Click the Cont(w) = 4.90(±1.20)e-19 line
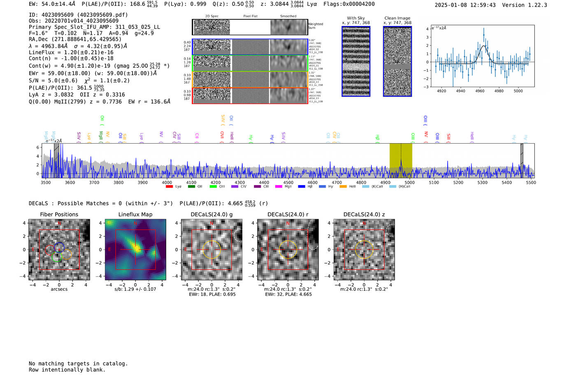The image size is (576, 392). [99, 65]
